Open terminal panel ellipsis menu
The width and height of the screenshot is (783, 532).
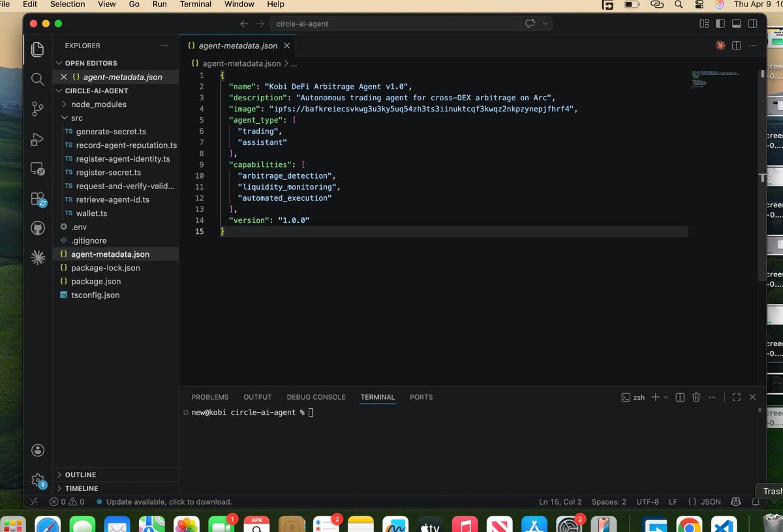tap(713, 397)
